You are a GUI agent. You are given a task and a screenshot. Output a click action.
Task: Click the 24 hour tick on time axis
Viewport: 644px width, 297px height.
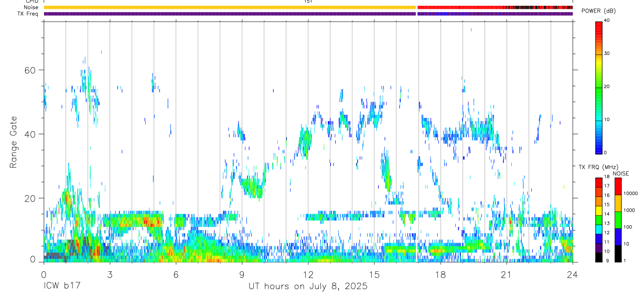[x=572, y=274]
